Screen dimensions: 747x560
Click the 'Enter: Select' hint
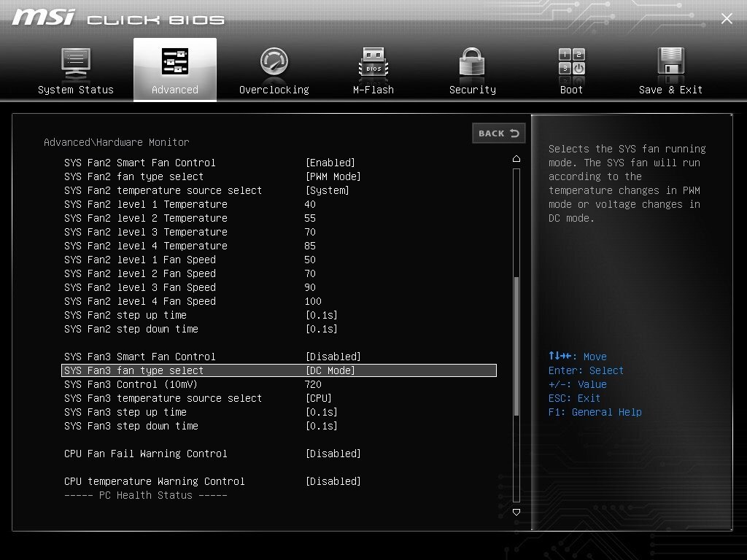point(586,370)
